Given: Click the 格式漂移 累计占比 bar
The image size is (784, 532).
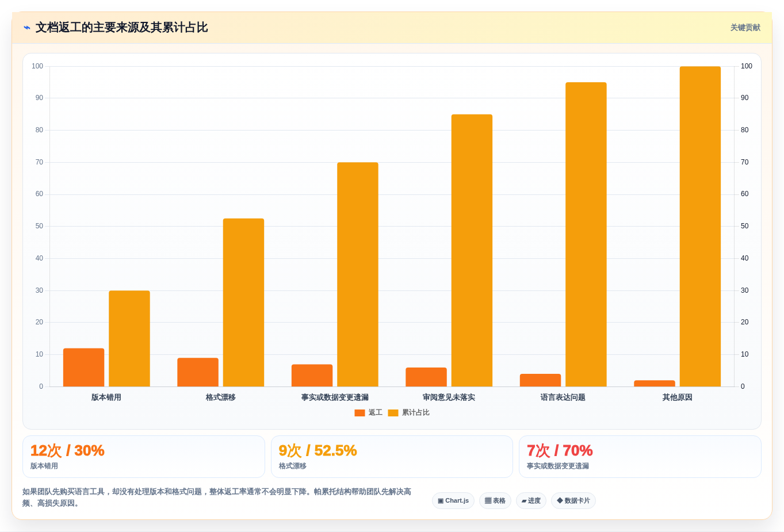Looking at the screenshot, I should [243, 303].
